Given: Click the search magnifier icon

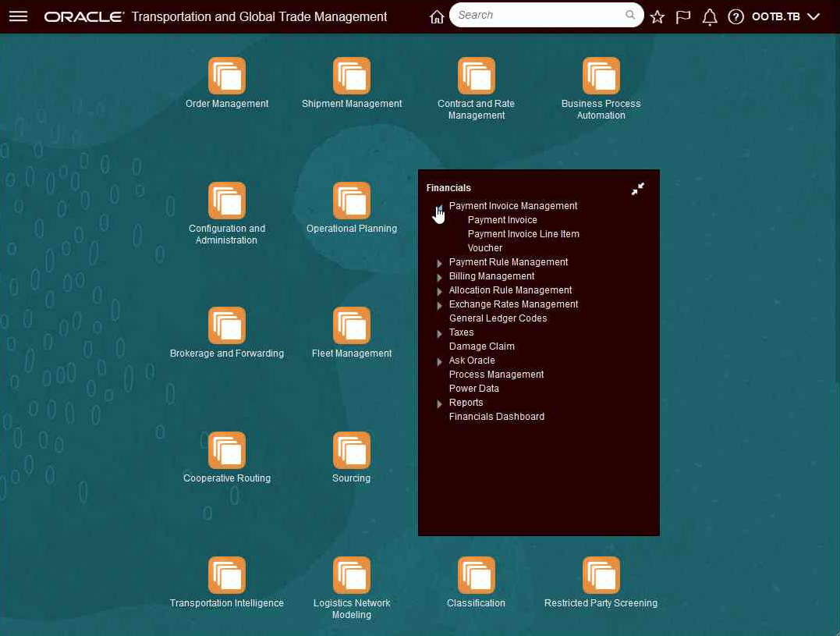Looking at the screenshot, I should (x=630, y=15).
